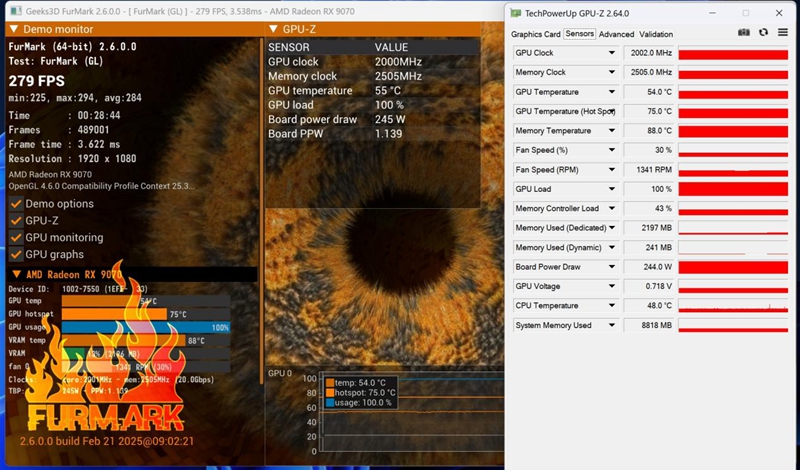800x470 pixels.
Task: Click the VALUE column header
Action: [x=391, y=47]
